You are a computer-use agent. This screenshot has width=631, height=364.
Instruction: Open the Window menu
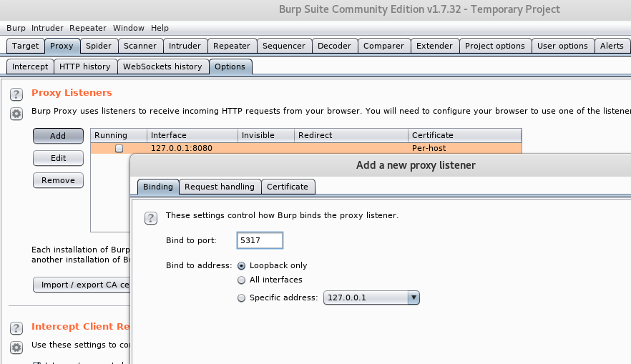[128, 28]
